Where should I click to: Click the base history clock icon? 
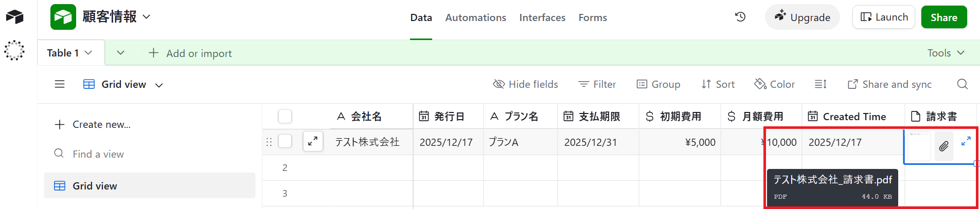740,17
